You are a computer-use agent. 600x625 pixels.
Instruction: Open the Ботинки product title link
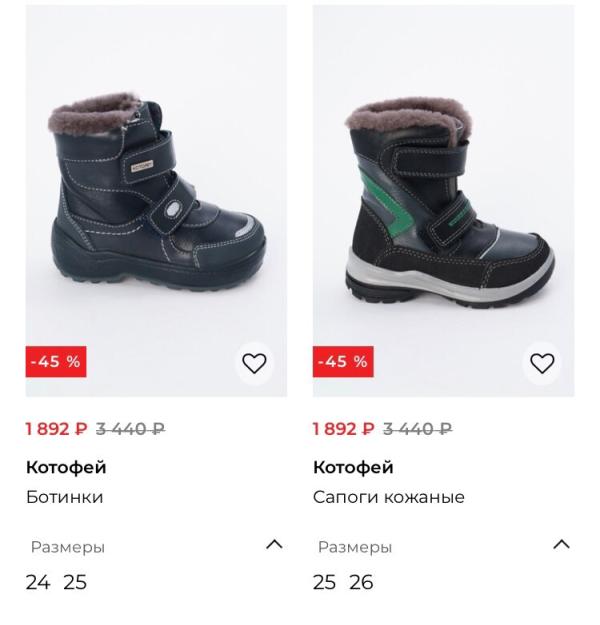point(64,497)
